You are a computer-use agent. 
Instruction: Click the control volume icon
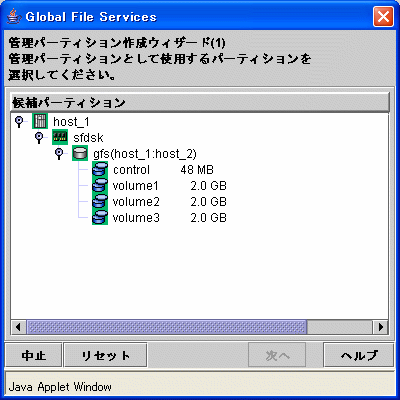tap(100, 169)
